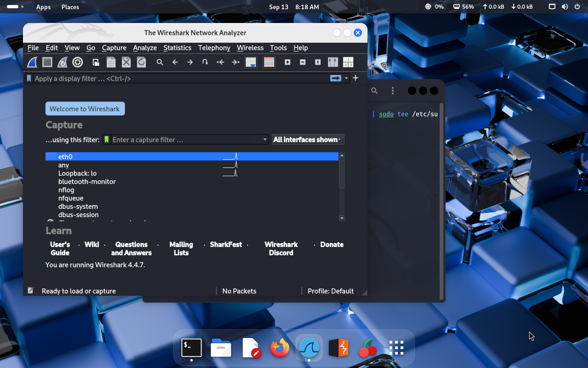Click the capture filter bookmark icon
The width and height of the screenshot is (588, 368).
(x=107, y=139)
